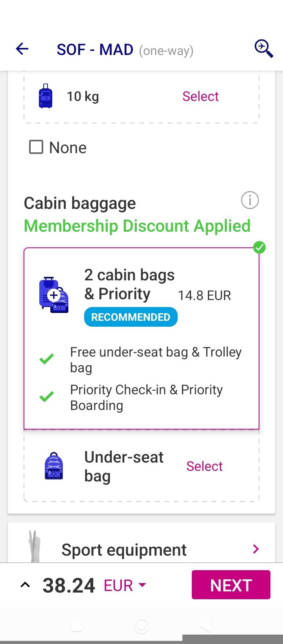Tap the SOF - MAD route title
The image size is (283, 644).
[95, 50]
